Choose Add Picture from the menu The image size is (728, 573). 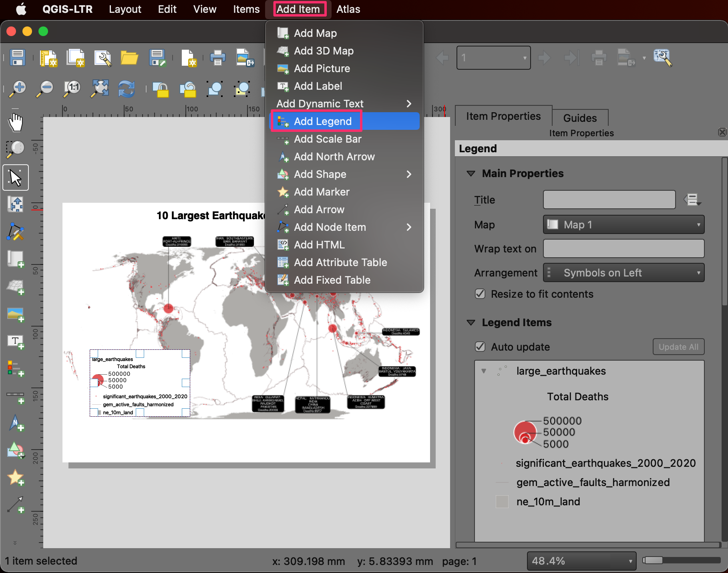point(344,69)
